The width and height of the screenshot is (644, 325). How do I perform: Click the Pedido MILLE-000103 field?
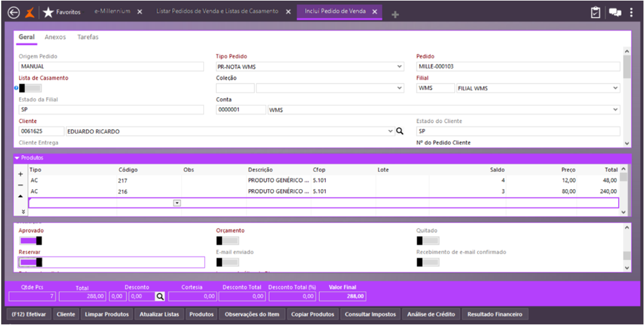518,66
